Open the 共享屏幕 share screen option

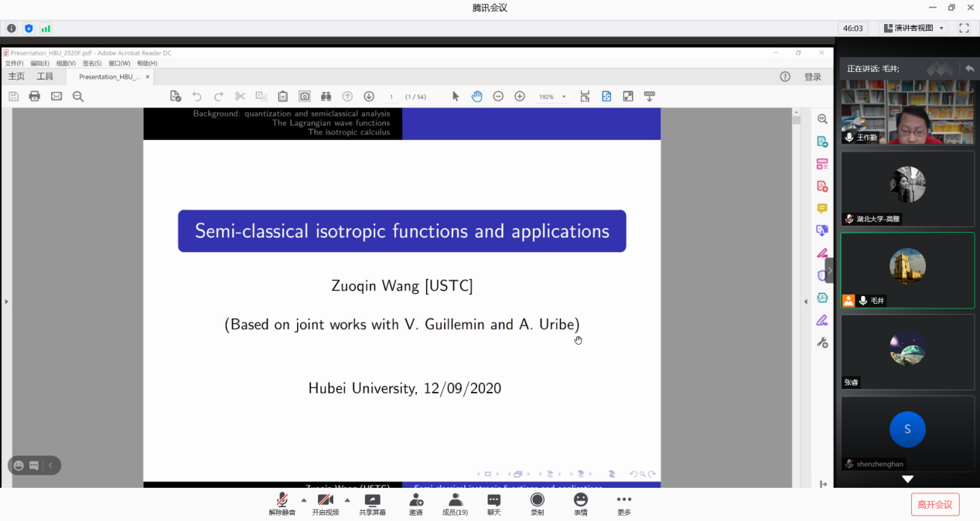pyautogui.click(x=372, y=505)
